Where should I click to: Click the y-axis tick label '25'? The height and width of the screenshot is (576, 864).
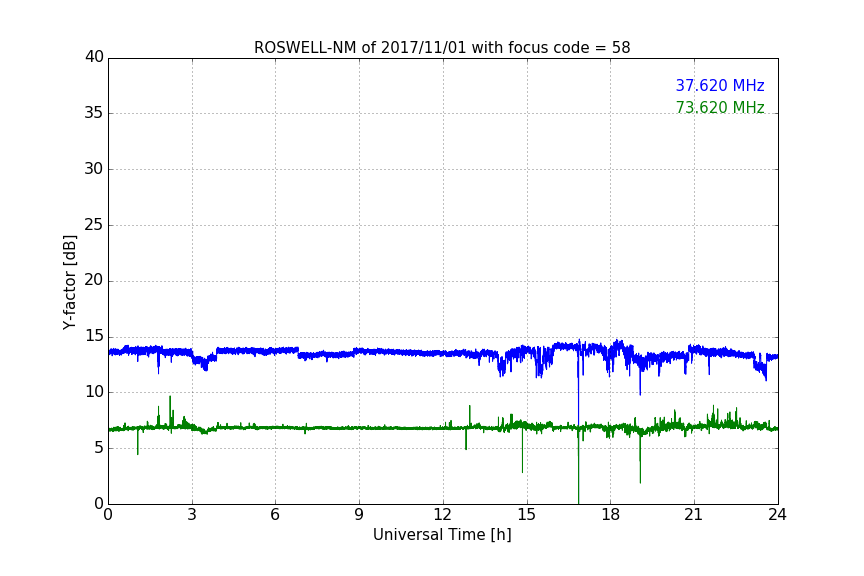click(x=94, y=224)
